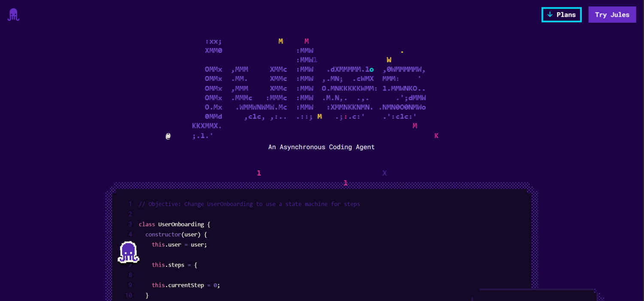
Task: Click the Objective comment on line 1
Action: tap(249, 204)
